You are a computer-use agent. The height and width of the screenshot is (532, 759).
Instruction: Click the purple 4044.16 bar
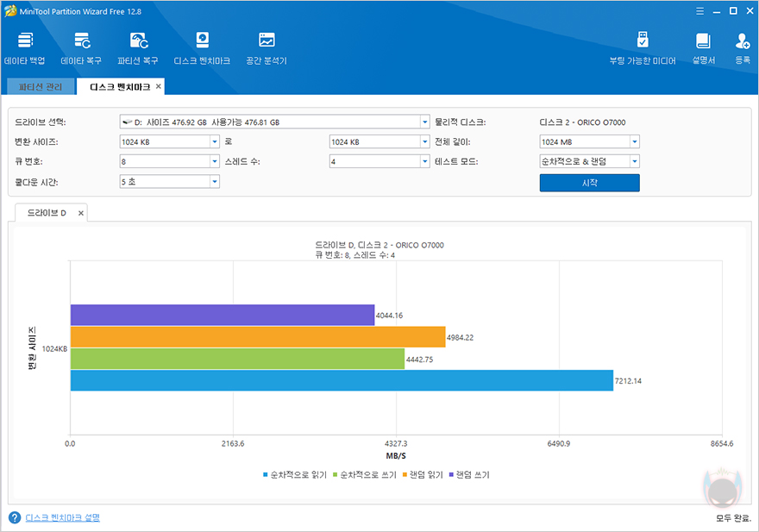[x=223, y=315]
